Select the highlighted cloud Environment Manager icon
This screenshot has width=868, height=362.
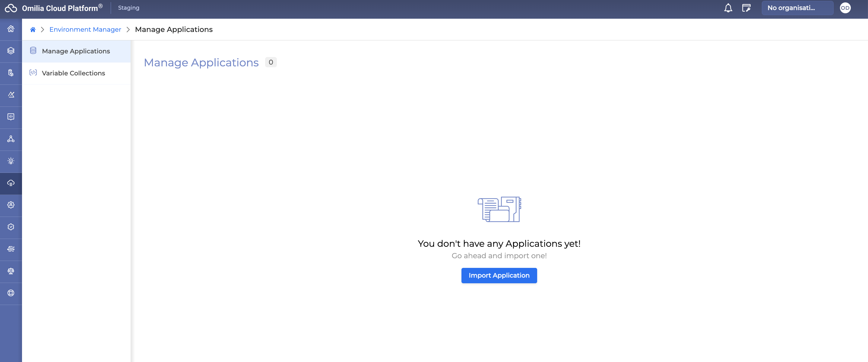tap(11, 183)
